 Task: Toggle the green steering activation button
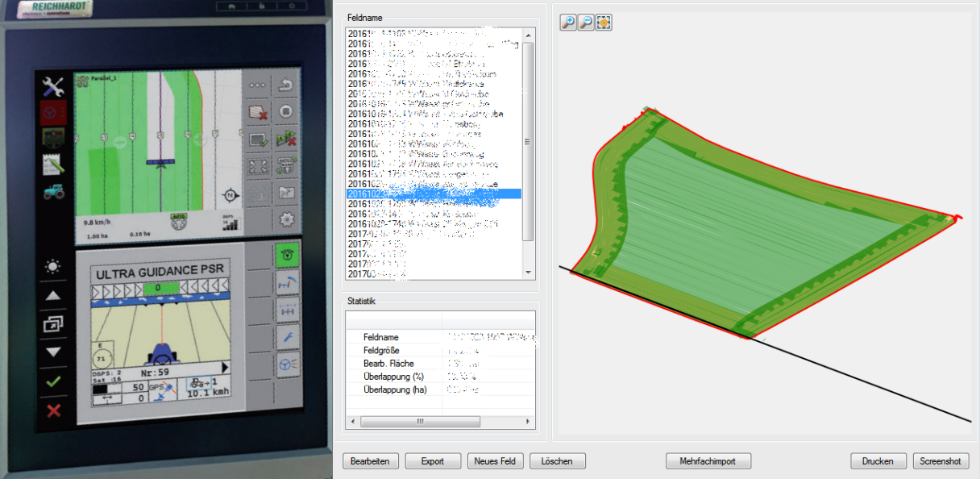click(x=284, y=256)
